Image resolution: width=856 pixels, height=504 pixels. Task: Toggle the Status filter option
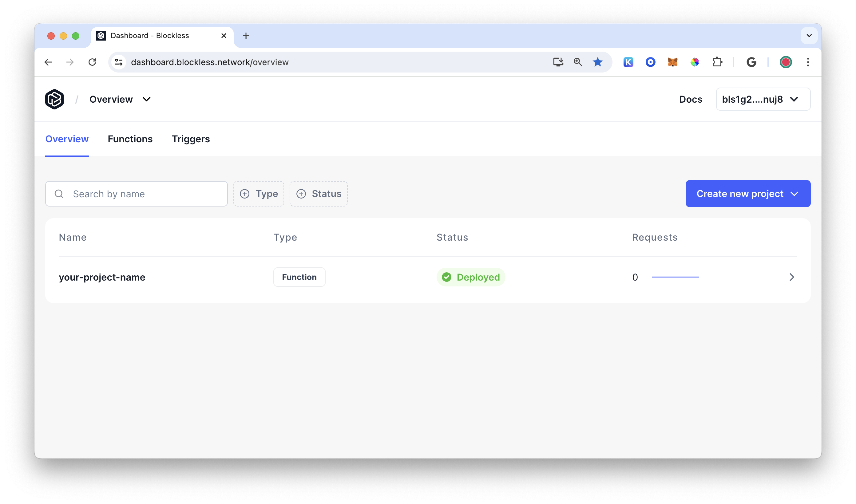point(319,193)
